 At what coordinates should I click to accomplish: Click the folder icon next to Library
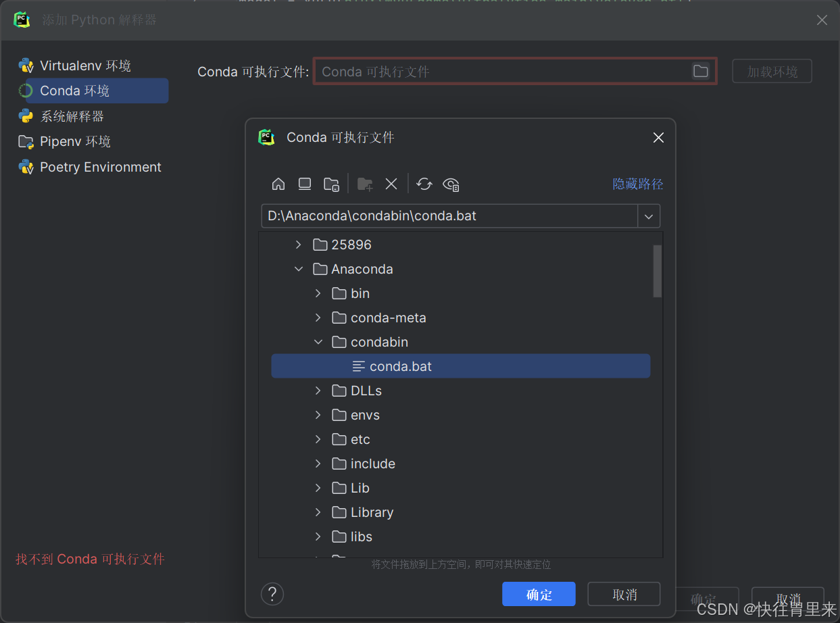(339, 512)
